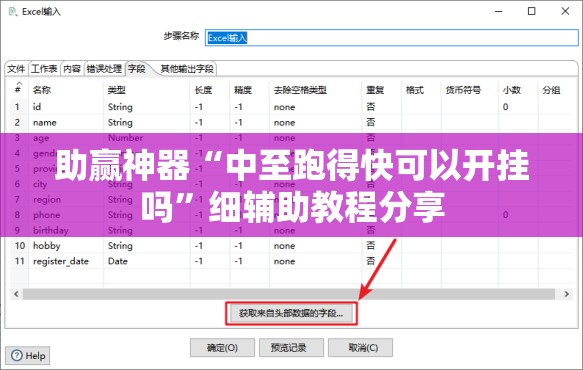Click the 长度 column header
This screenshot has height=370, width=583.
click(x=203, y=90)
